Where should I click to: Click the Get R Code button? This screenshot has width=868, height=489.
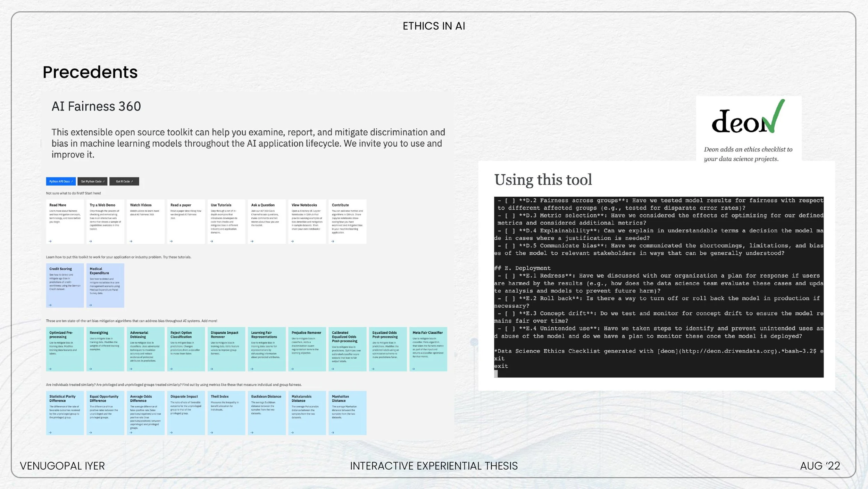tap(124, 181)
